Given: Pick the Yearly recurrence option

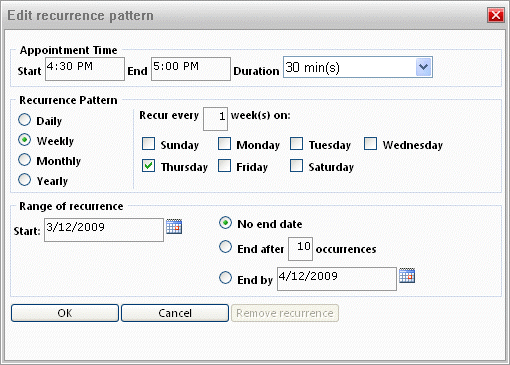Looking at the screenshot, I should [24, 180].
